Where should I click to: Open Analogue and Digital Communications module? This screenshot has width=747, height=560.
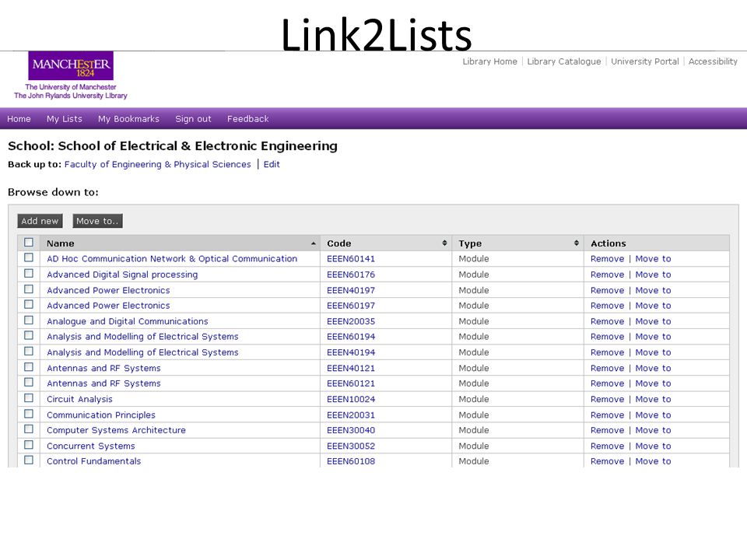pos(127,321)
